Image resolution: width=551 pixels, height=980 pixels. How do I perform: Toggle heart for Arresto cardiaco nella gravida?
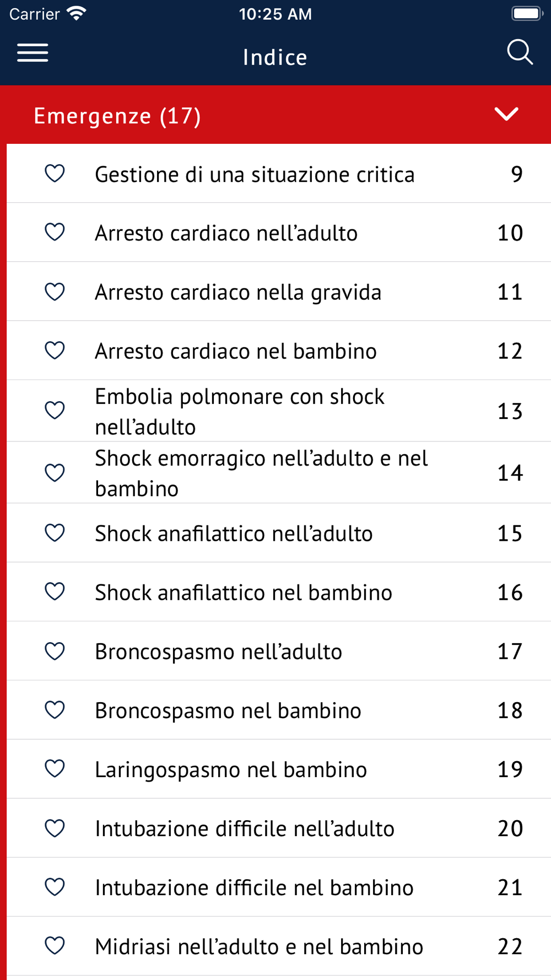(x=55, y=292)
